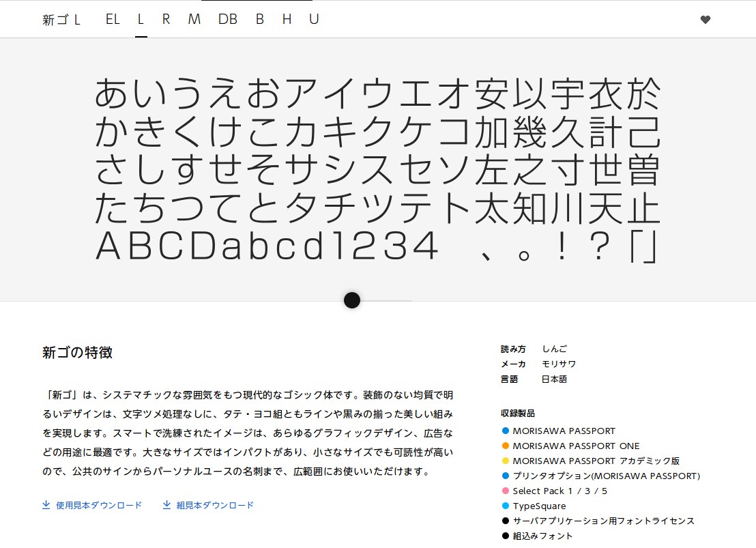The image size is (756, 548).
Task: Select the EL weight tab
Action: coord(113,19)
